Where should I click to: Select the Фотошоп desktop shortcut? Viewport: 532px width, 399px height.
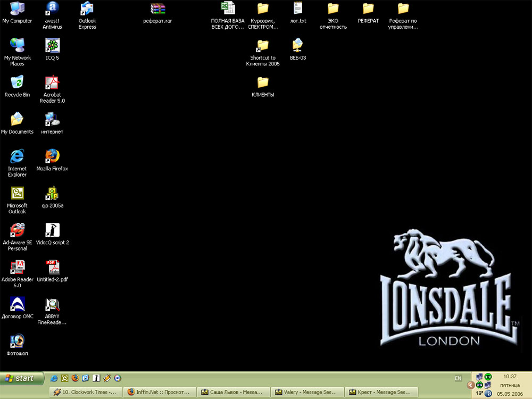click(17, 345)
